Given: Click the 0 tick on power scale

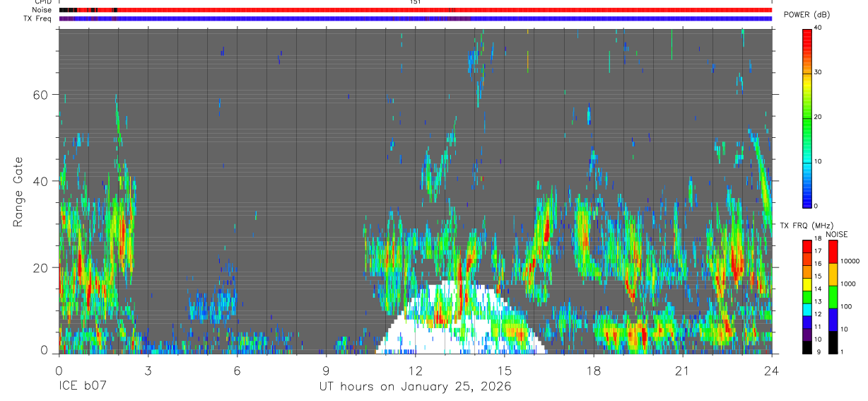Looking at the screenshot, I should (x=816, y=206).
